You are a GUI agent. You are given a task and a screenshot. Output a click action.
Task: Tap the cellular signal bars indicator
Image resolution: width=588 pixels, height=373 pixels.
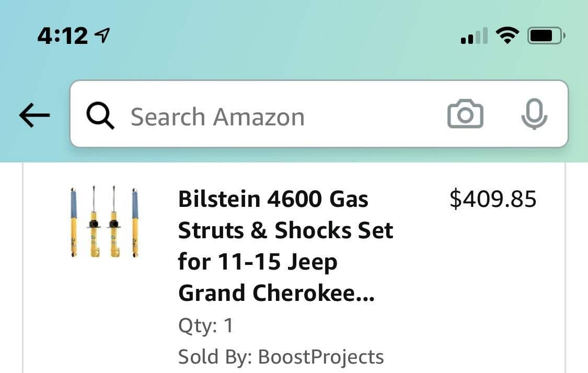point(474,36)
